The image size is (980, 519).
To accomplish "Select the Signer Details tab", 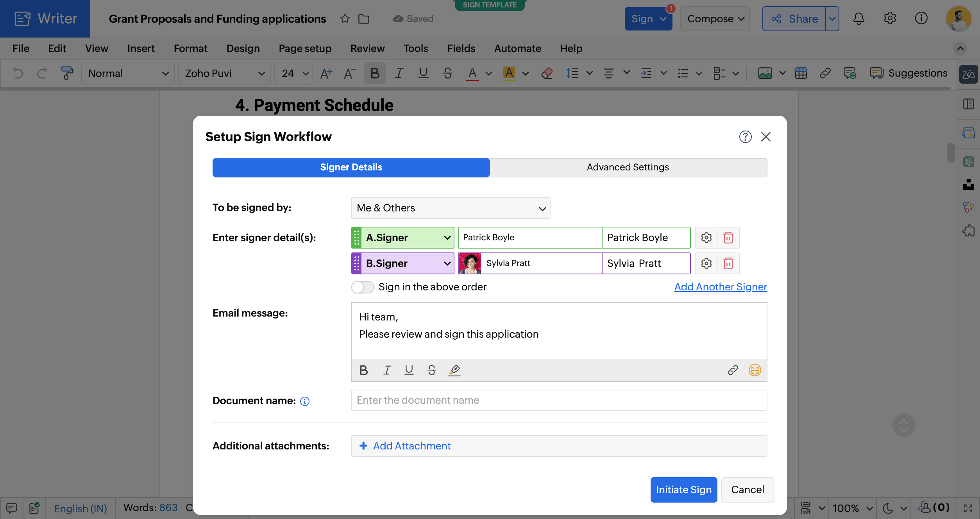I will tap(351, 167).
